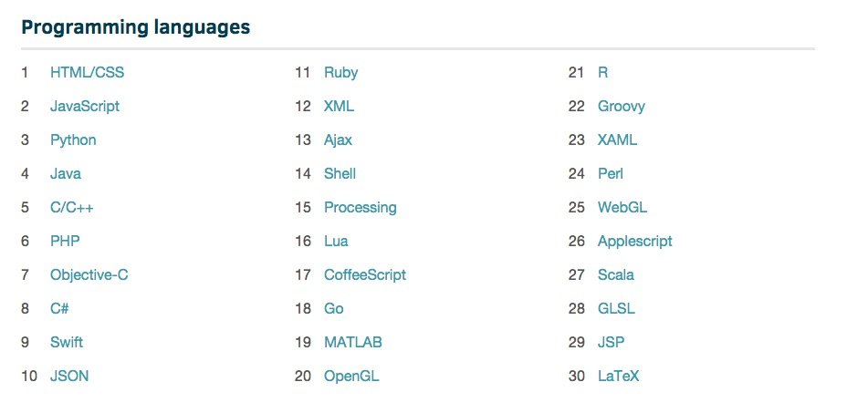
Task: Click the Ajax link
Action: click(x=338, y=139)
